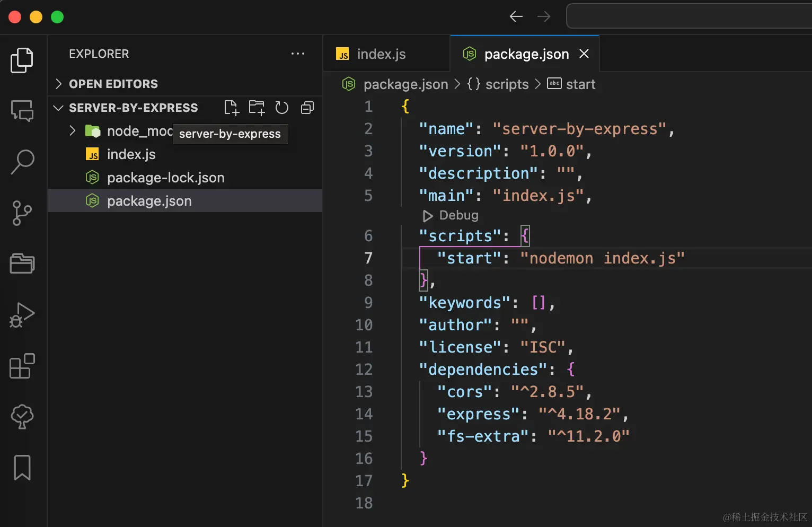The image size is (812, 527).
Task: Expand the Open Editors section
Action: (x=185, y=84)
